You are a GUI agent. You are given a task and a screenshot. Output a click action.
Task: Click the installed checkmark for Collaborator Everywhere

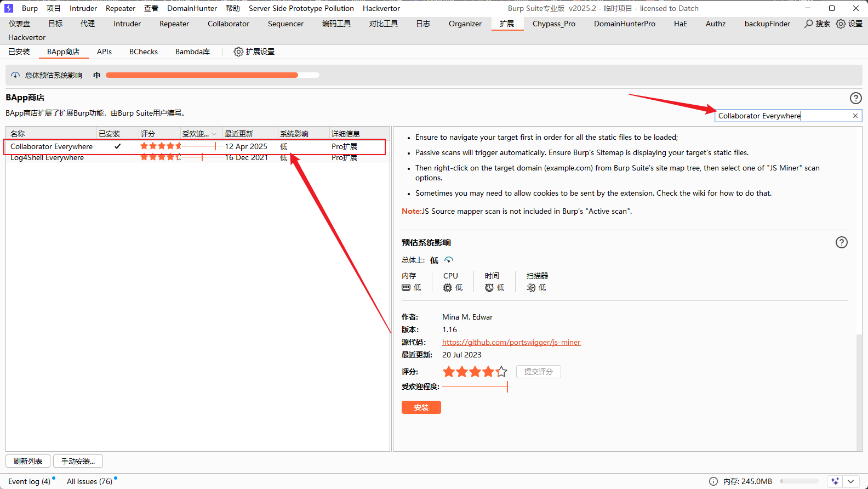pos(117,146)
